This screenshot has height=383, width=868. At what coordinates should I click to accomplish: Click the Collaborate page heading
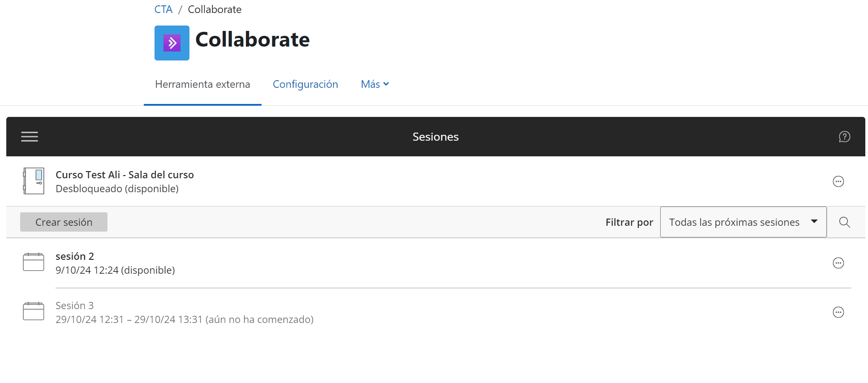coord(253,39)
